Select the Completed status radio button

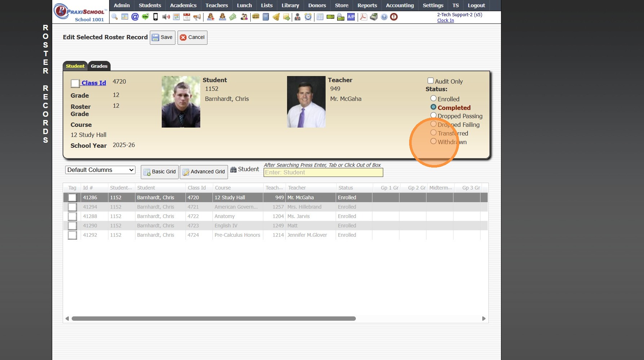tap(433, 107)
